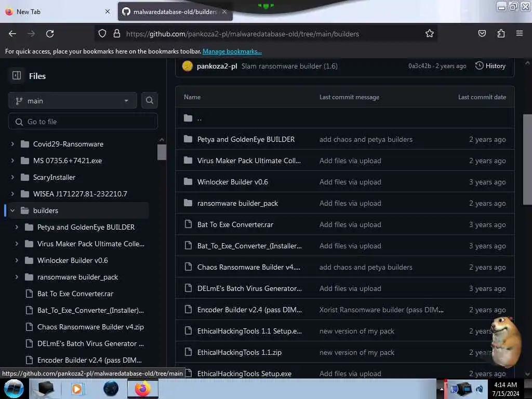This screenshot has width=532, height=399.
Task: Open commit hash 0a3c42b
Action: point(419,66)
